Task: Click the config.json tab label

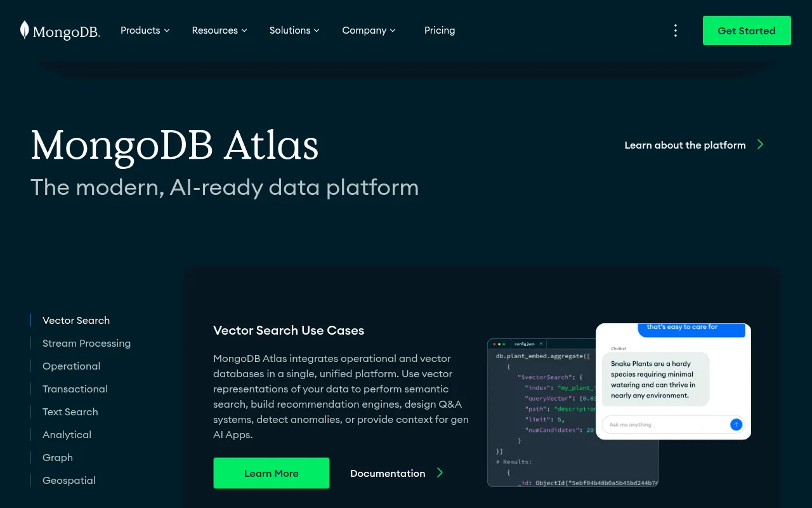Action: (x=525, y=344)
